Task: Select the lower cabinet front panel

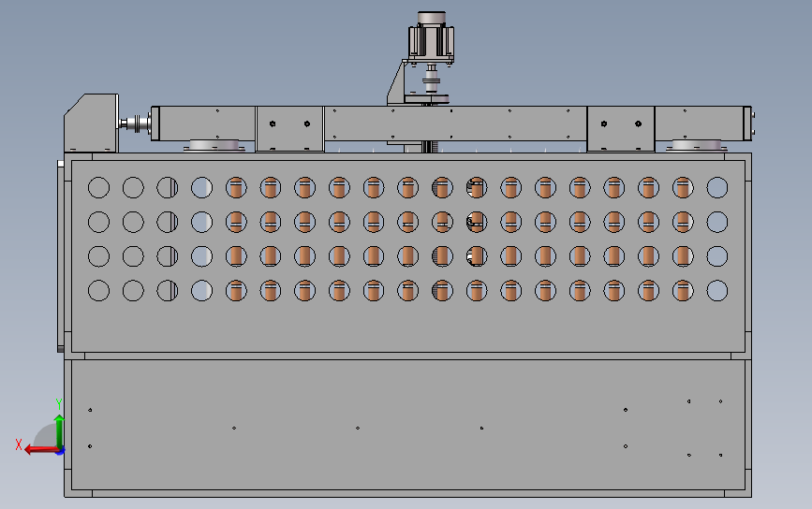Action: [408, 425]
